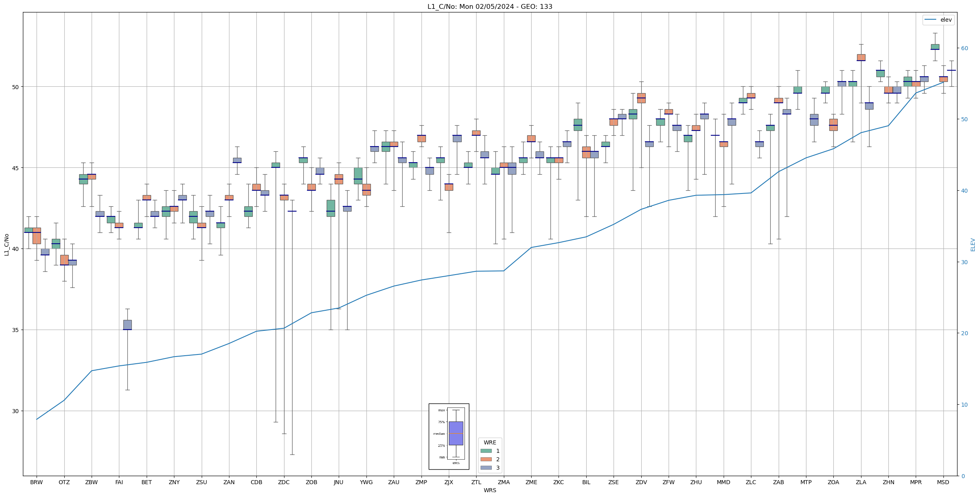Click the ZOA station label

833,482
